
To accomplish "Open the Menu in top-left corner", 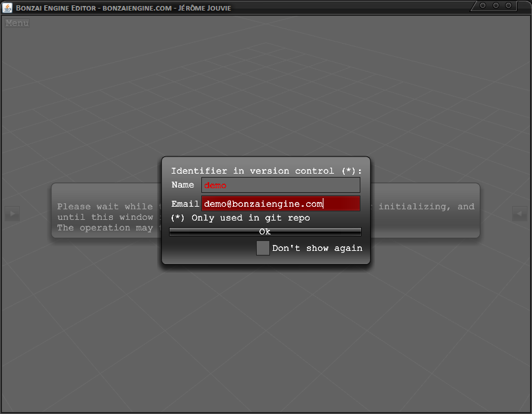I will coord(17,23).
